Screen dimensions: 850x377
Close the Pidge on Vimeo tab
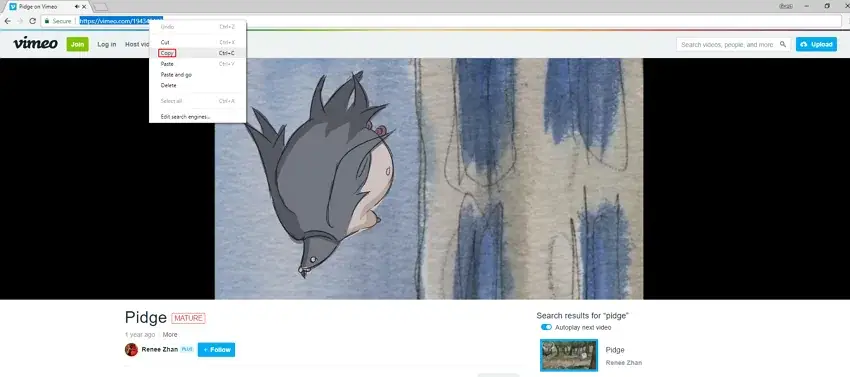(x=84, y=7)
